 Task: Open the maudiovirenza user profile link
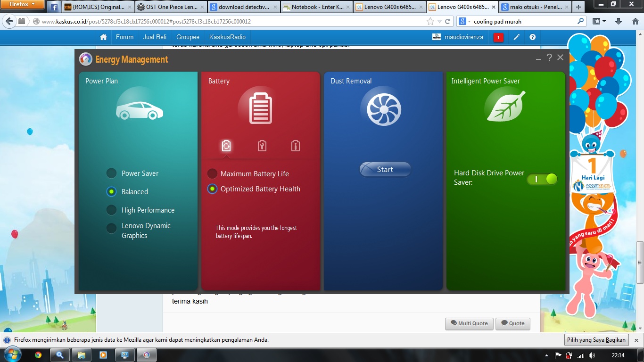[458, 37]
